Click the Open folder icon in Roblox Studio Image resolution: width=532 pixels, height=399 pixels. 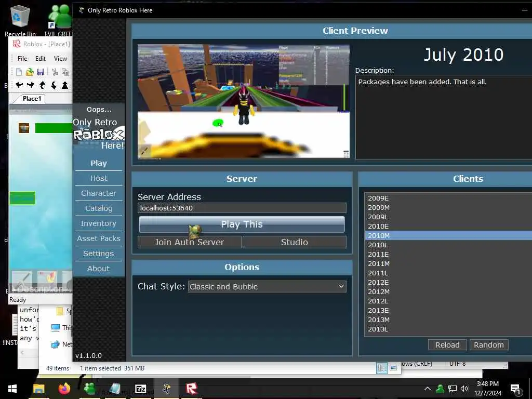[30, 72]
